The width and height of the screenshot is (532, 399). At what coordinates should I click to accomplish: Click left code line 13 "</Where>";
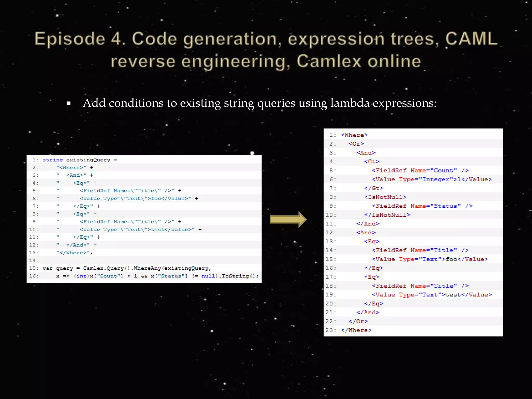tap(75, 253)
